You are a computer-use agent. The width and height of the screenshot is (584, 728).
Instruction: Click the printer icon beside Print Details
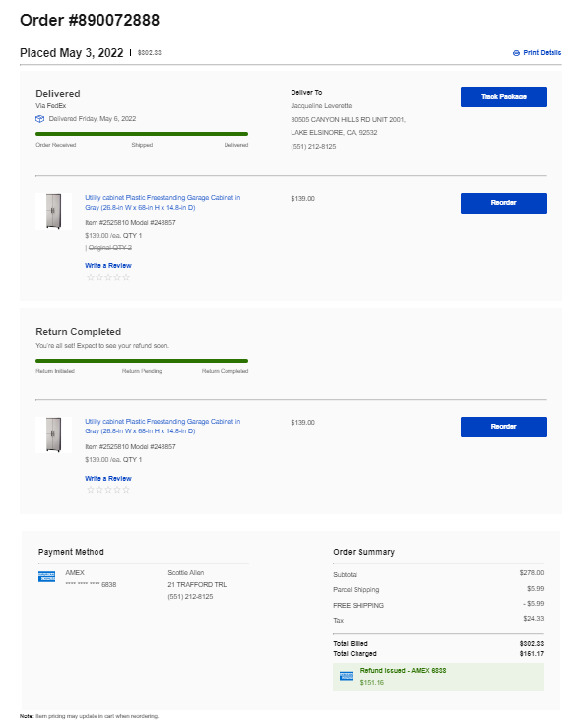[516, 53]
